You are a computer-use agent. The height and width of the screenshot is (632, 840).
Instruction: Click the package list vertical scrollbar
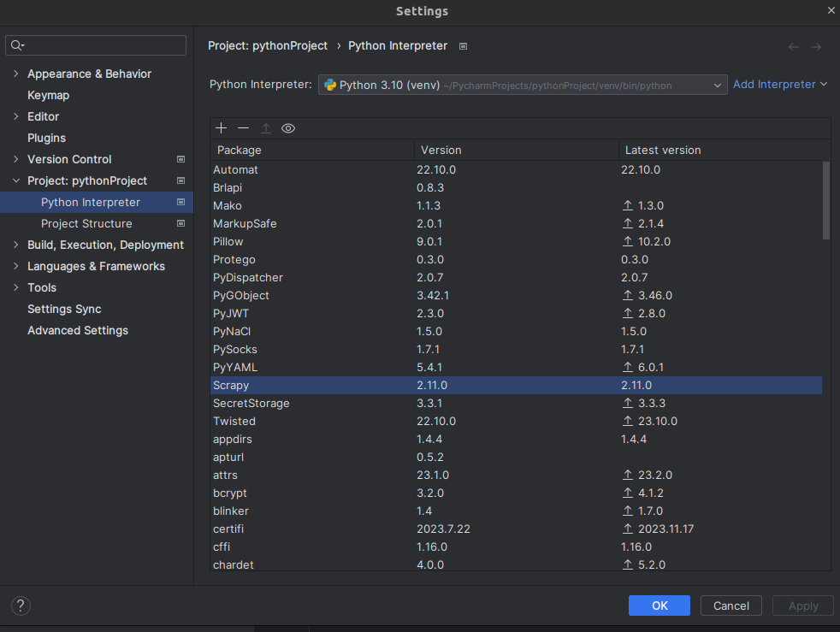click(x=826, y=200)
